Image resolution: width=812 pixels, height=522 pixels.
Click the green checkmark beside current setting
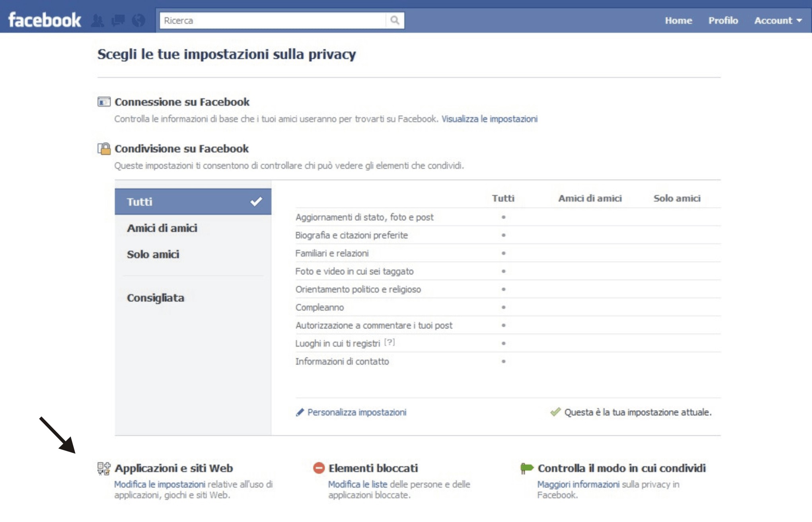[555, 412]
